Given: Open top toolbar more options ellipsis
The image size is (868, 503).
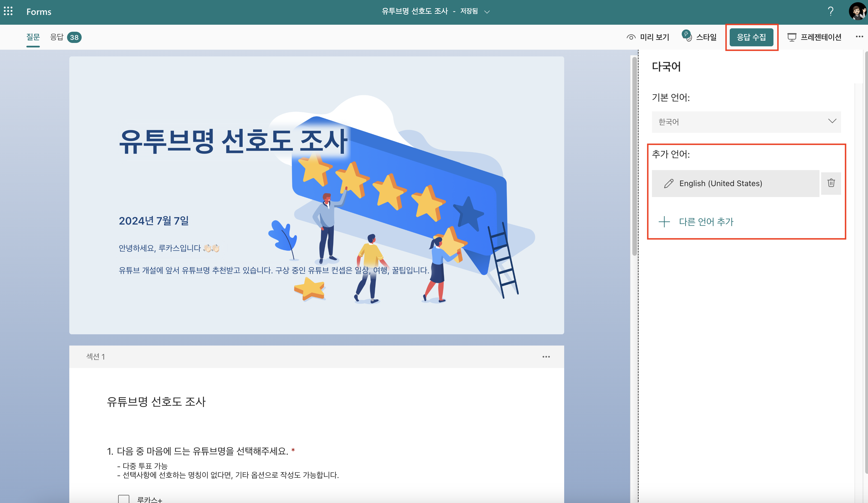Looking at the screenshot, I should (x=859, y=36).
